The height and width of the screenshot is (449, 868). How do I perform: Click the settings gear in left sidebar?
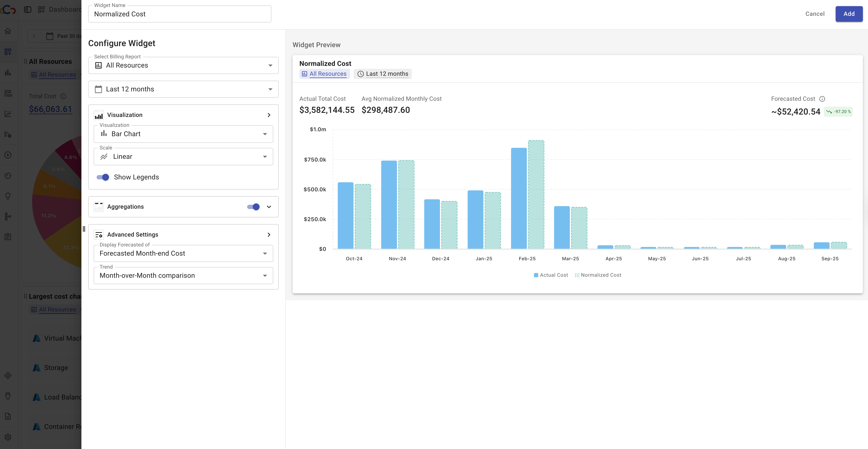pyautogui.click(x=8, y=437)
